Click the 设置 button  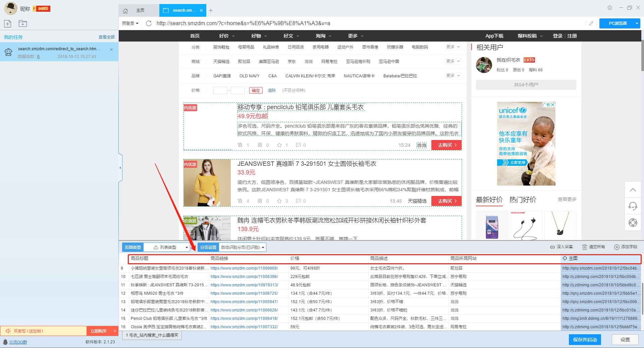coord(625,340)
